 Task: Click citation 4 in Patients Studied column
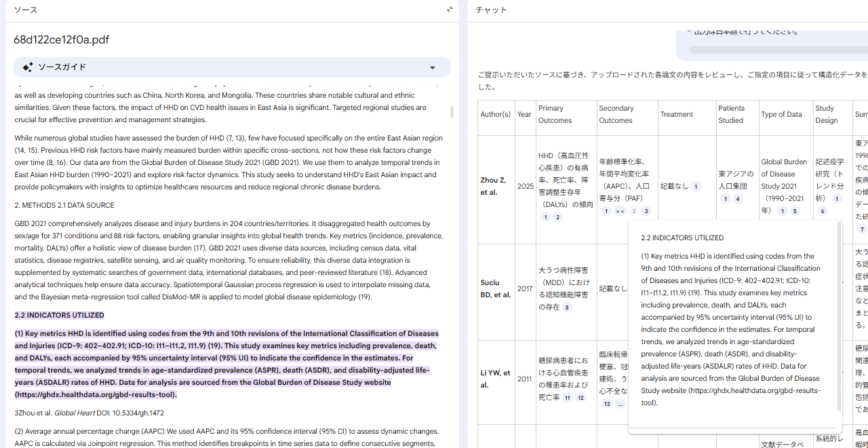[738, 199]
